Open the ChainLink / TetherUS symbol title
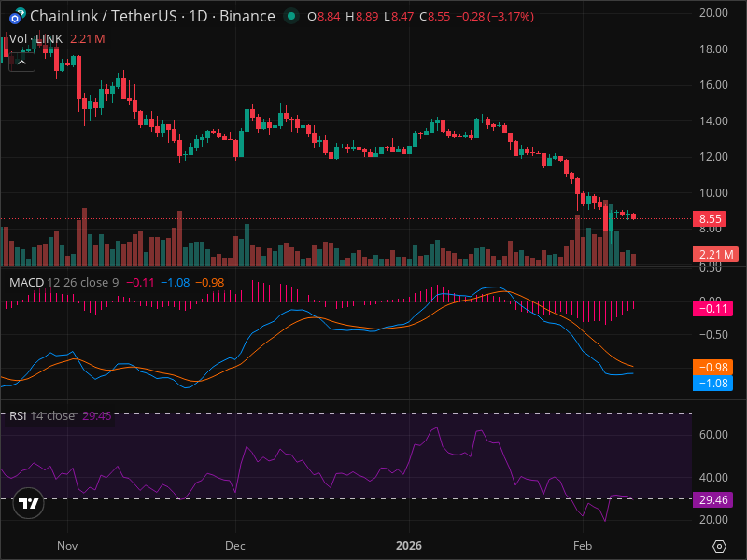 click(152, 16)
